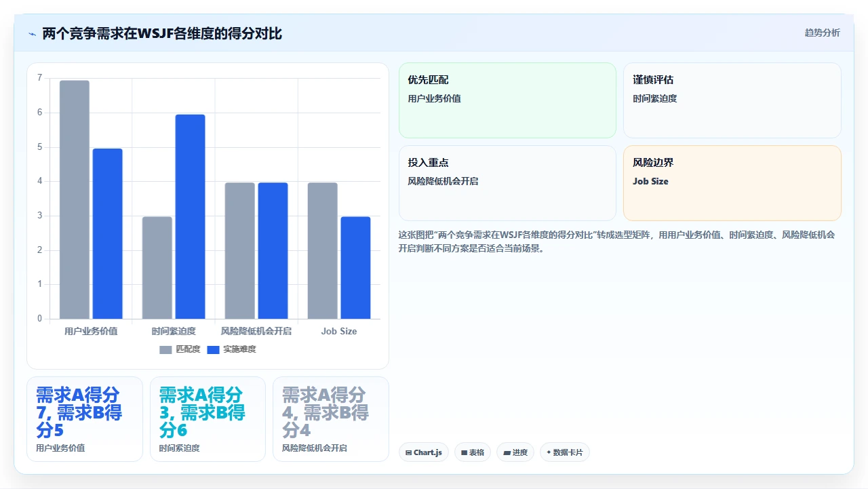
Task: Click the 风险降低机会开启 axis label
Action: pos(256,331)
